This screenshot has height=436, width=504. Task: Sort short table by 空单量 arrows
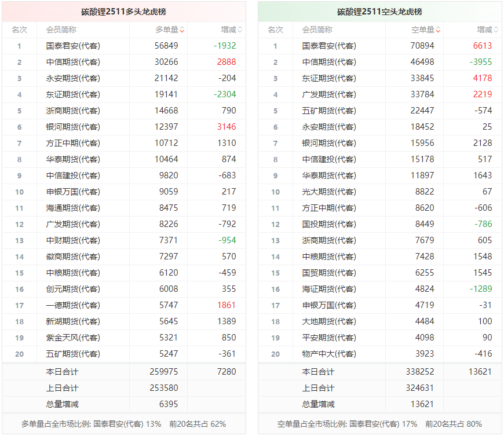click(x=438, y=30)
